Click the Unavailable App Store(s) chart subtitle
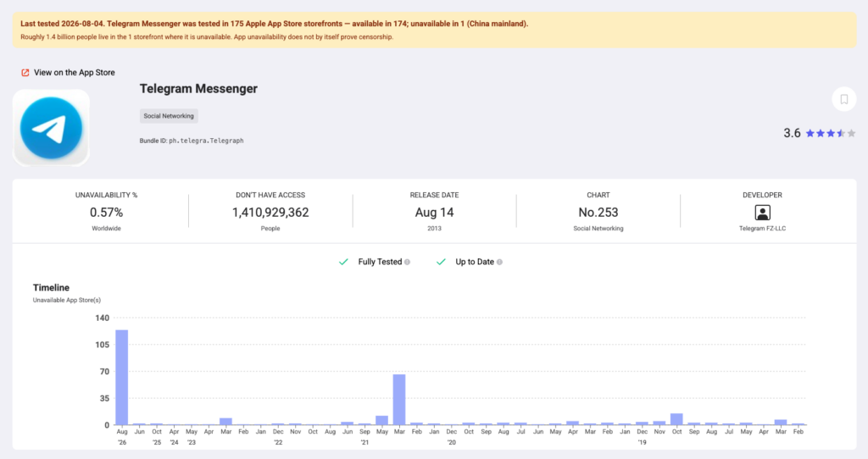 click(66, 301)
